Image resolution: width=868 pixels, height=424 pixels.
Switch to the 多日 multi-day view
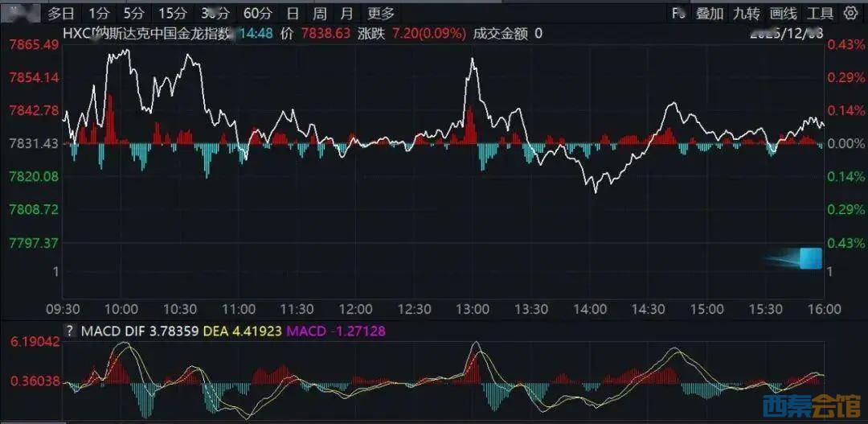tap(61, 13)
